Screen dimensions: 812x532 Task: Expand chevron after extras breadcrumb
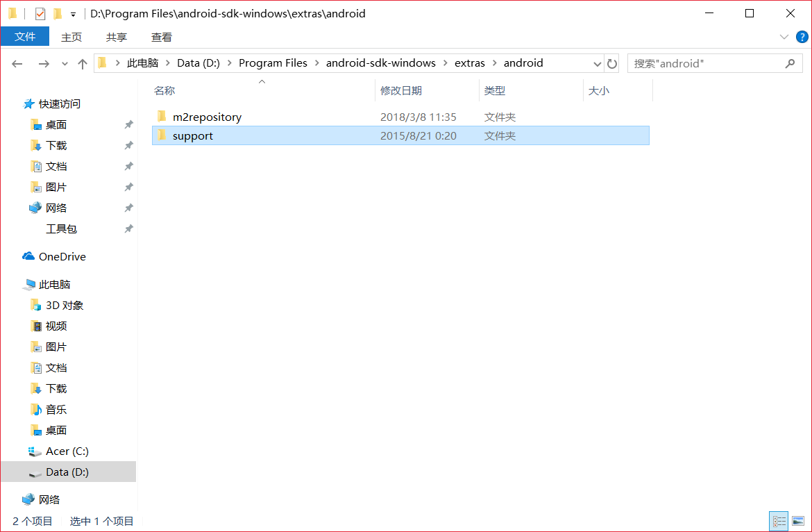point(495,63)
